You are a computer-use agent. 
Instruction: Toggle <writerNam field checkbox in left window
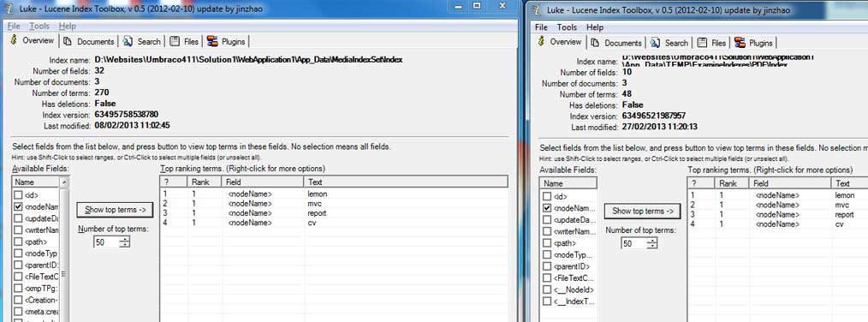click(18, 230)
